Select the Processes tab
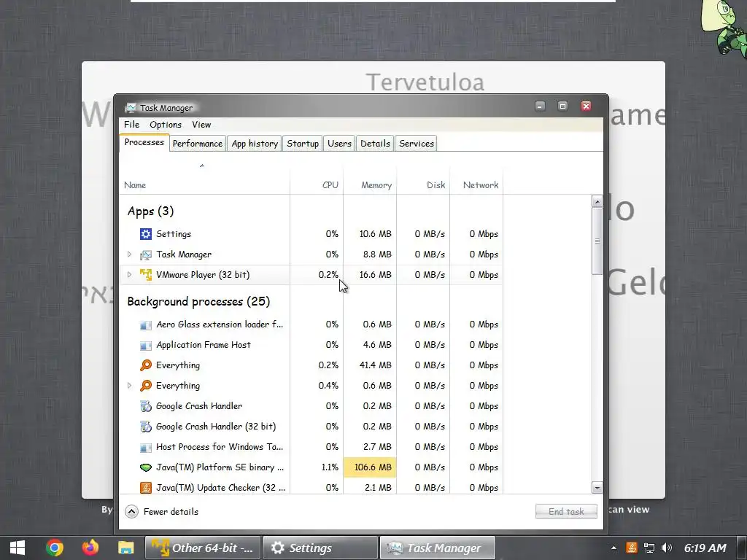Image resolution: width=747 pixels, height=560 pixels. click(144, 142)
